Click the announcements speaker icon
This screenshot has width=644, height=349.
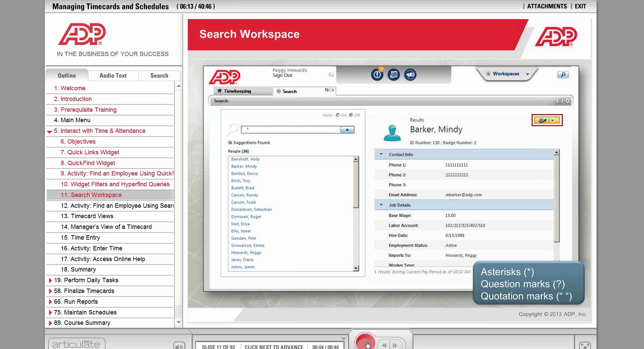[x=411, y=74]
